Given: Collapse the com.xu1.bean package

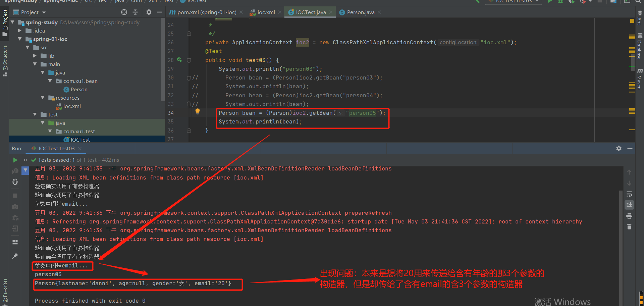Looking at the screenshot, I should 50,81.
